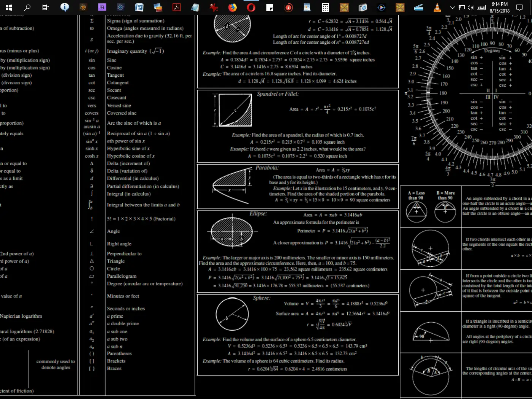This screenshot has width=532, height=399.
Task: Open the Windows Start menu
Action: 9,8
